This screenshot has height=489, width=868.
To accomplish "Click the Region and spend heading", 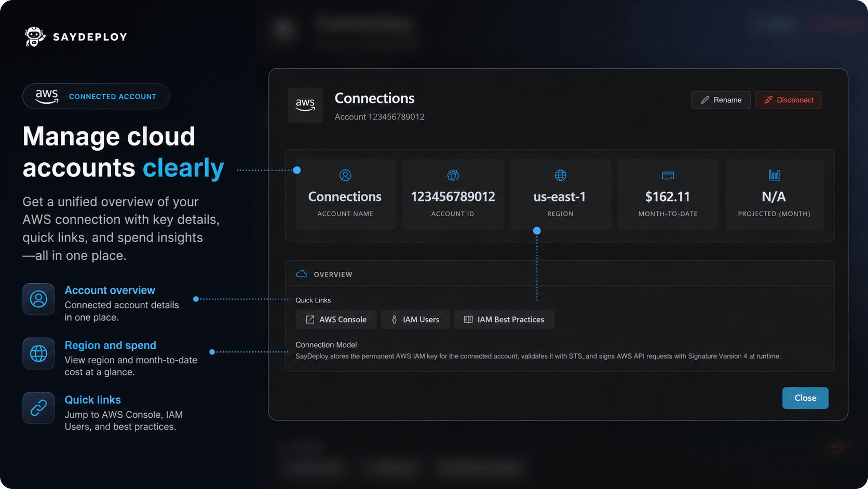I will [110, 346].
